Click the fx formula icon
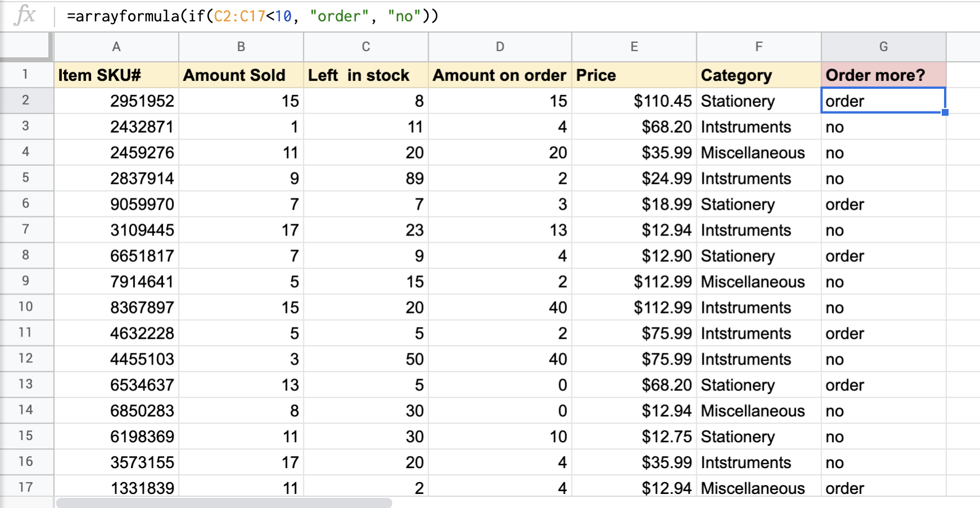The image size is (980, 508). point(25,15)
